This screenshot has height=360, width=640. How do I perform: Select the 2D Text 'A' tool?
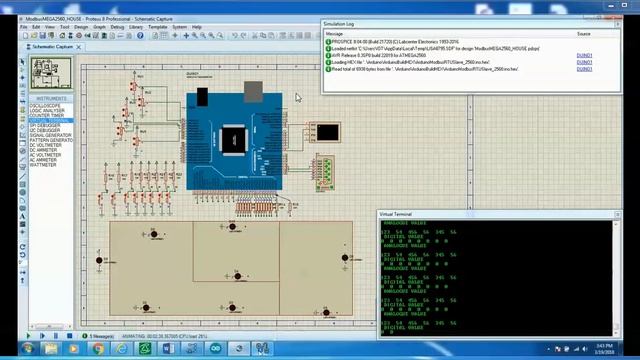(x=22, y=216)
